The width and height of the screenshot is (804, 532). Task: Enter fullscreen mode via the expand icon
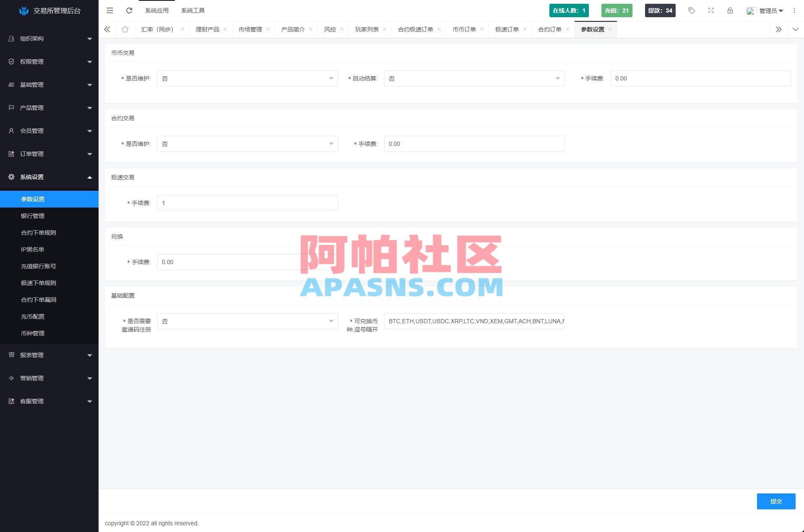710,10
